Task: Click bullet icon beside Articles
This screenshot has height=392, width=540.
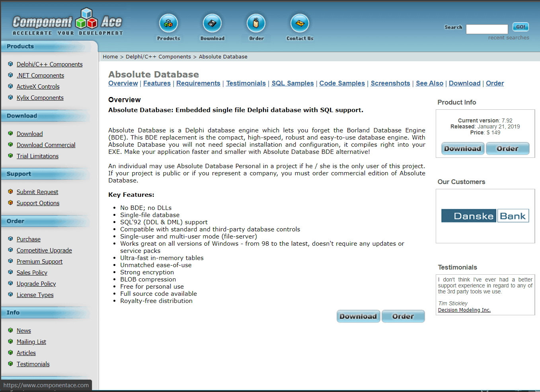Action: click(10, 353)
